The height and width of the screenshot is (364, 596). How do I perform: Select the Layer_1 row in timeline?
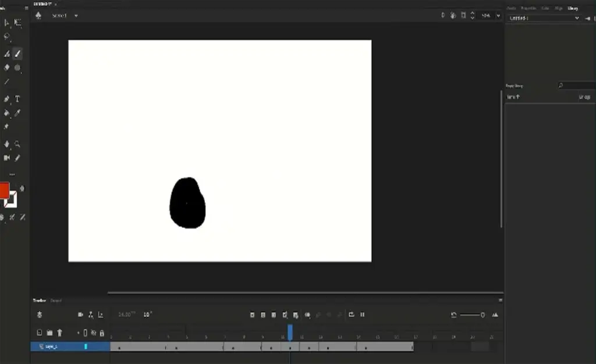tap(70, 346)
